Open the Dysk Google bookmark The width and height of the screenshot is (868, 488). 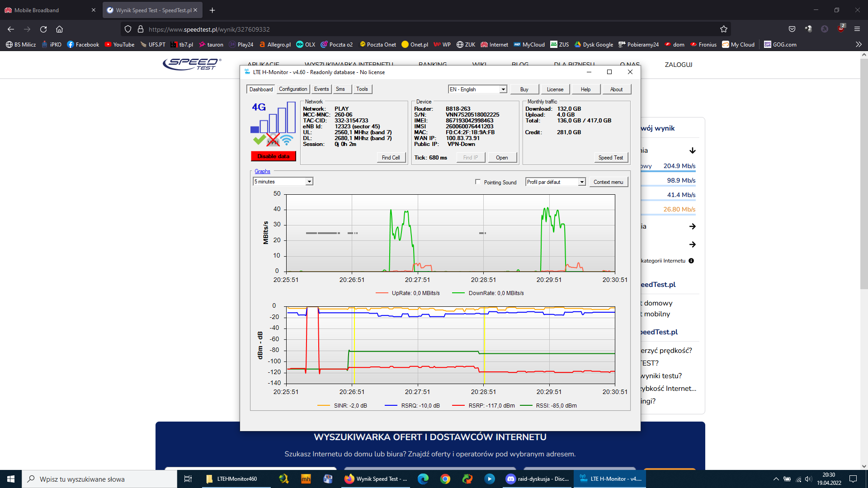coord(594,44)
